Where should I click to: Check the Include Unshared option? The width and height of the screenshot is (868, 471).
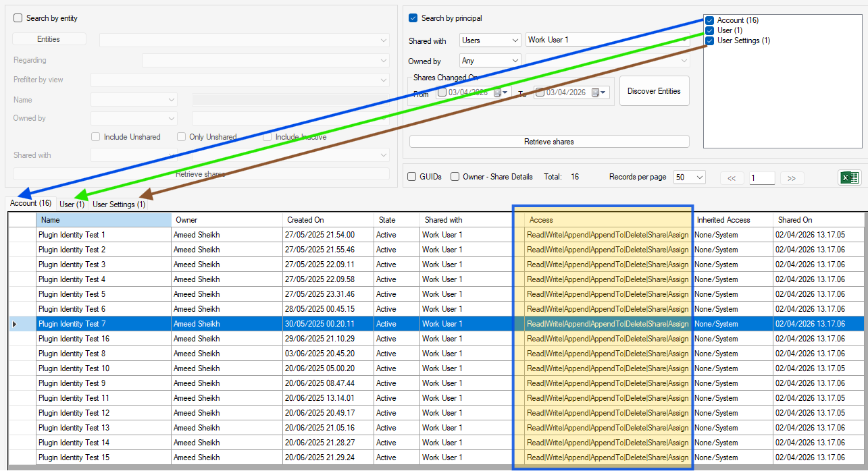(95, 136)
